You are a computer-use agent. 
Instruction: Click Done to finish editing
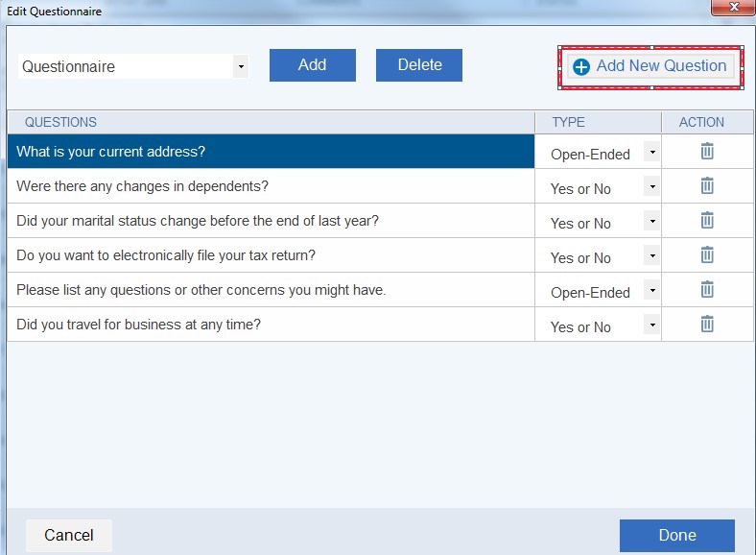677,535
